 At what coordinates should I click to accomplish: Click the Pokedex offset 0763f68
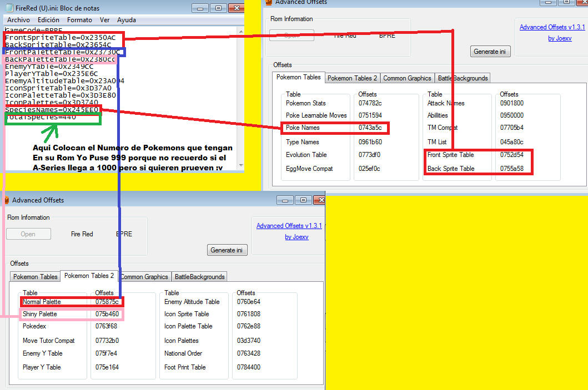pyautogui.click(x=105, y=326)
